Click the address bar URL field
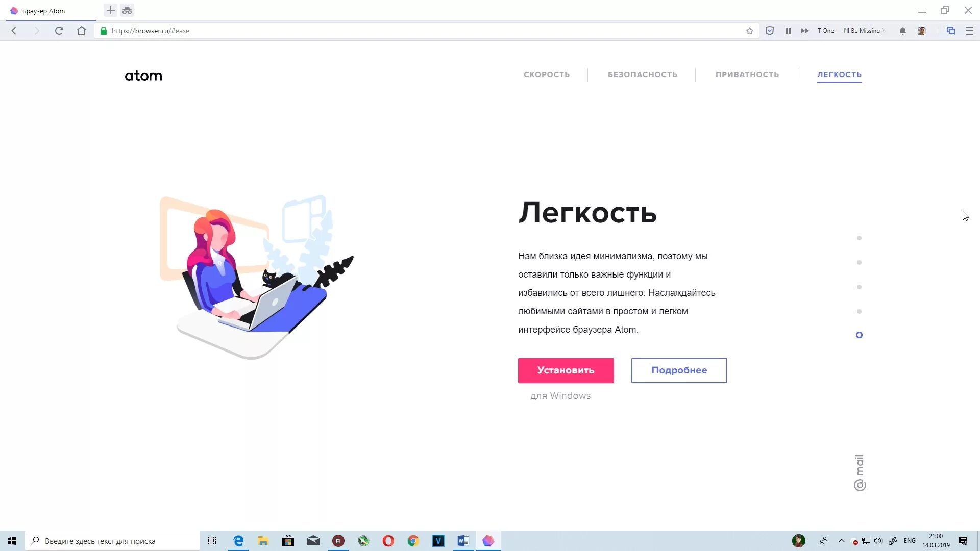Image resolution: width=980 pixels, height=551 pixels. [408, 31]
